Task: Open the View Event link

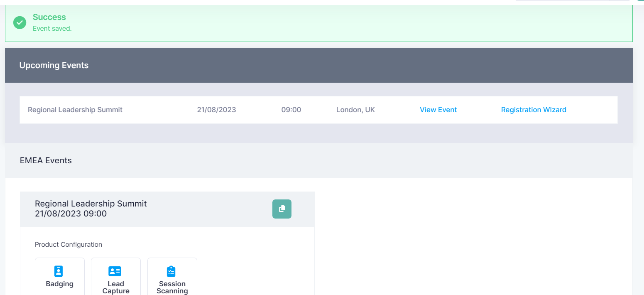Action: [438, 110]
